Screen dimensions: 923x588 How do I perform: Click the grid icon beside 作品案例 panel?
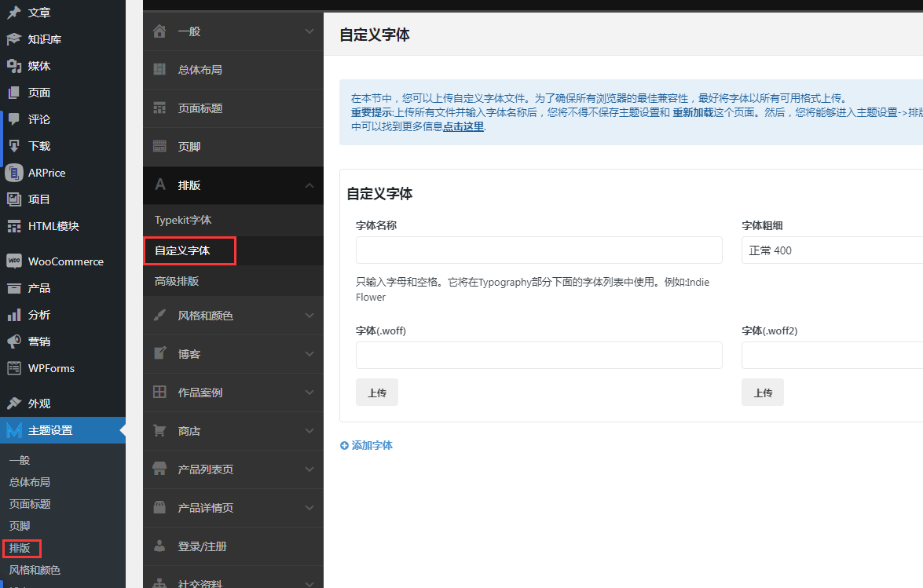[159, 392]
